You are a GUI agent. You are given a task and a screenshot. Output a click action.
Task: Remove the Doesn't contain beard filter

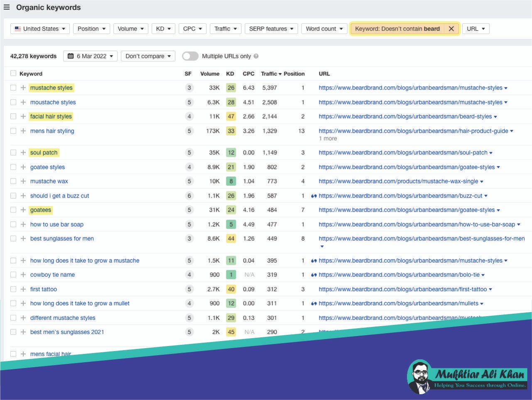click(451, 29)
